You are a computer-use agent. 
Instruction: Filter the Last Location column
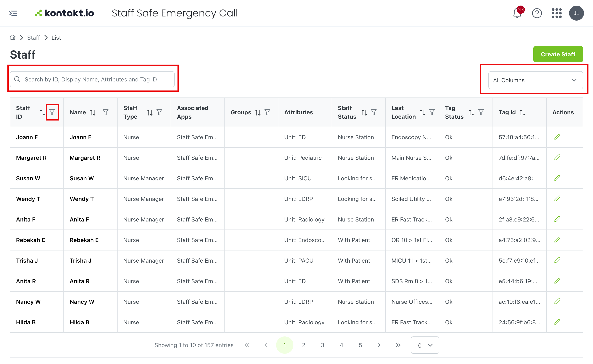pyautogui.click(x=432, y=112)
